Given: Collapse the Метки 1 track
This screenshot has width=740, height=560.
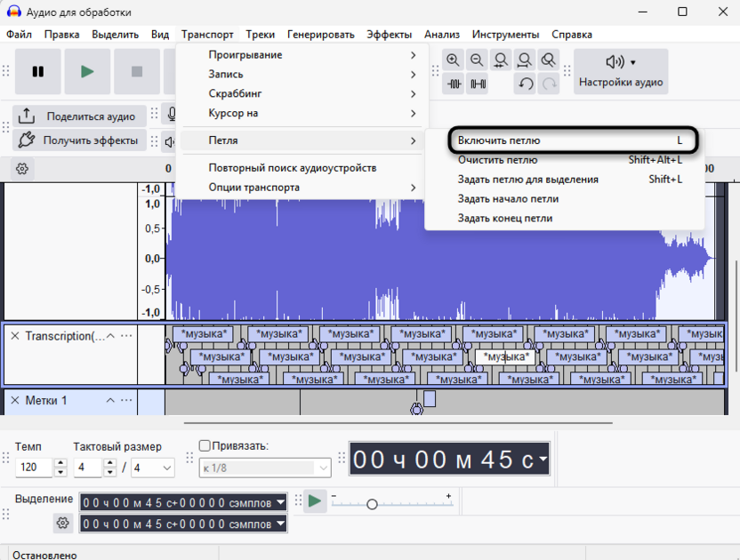Looking at the screenshot, I should pyautogui.click(x=110, y=401).
